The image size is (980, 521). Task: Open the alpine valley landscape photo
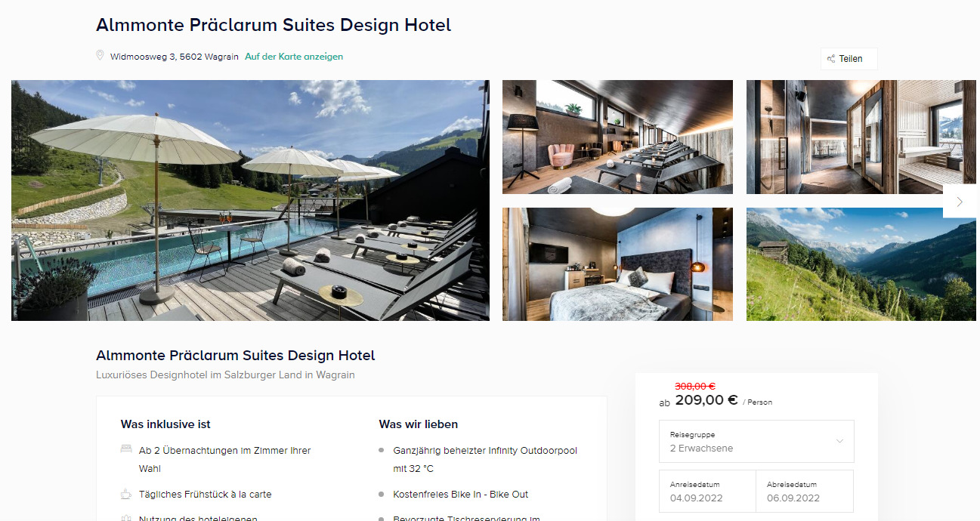tap(861, 264)
